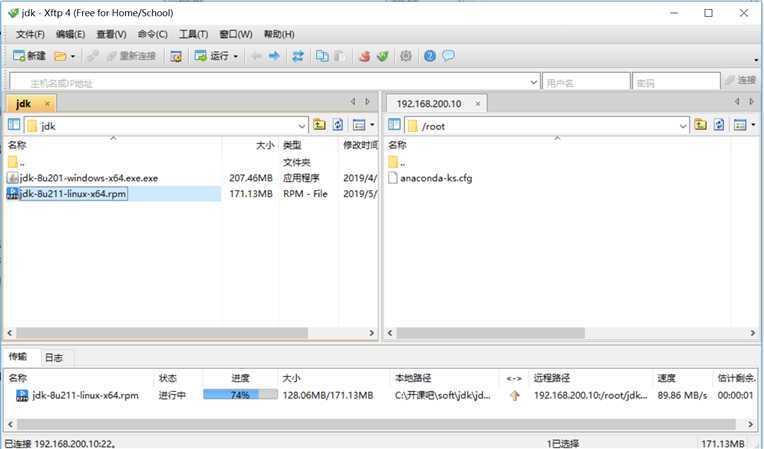
Task: Click the 重新连接 reconnect button
Action: pos(131,56)
